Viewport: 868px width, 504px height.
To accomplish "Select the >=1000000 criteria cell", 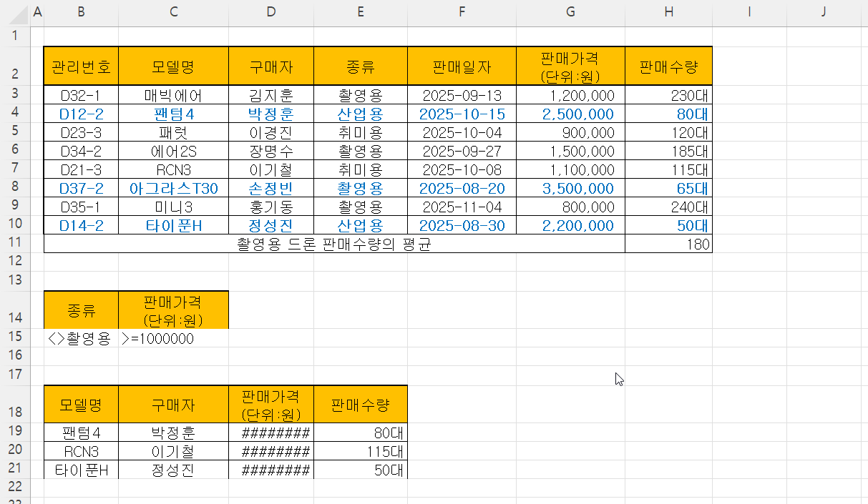I will pyautogui.click(x=173, y=338).
